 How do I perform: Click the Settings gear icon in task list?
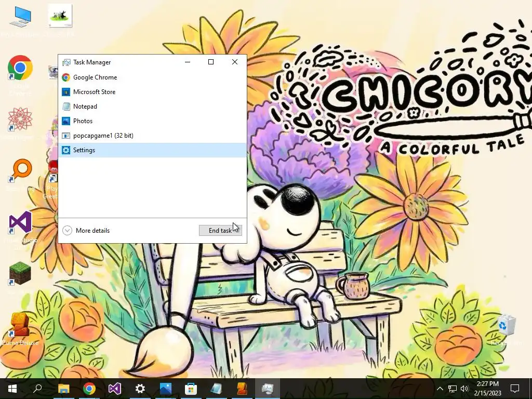tap(66, 150)
